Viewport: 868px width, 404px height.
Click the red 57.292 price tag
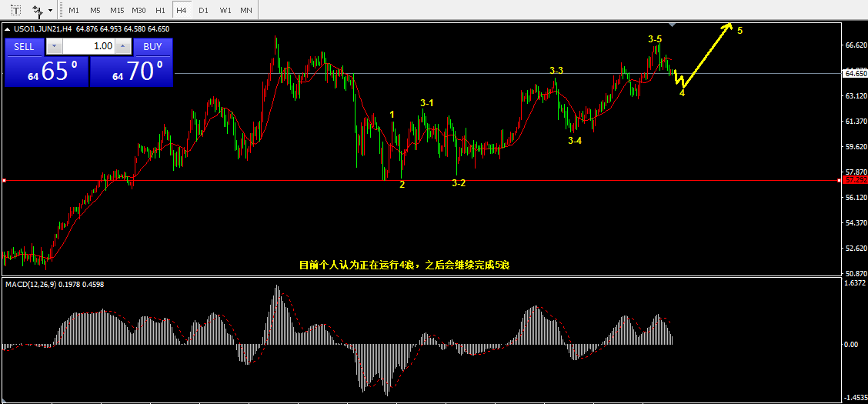pos(855,180)
